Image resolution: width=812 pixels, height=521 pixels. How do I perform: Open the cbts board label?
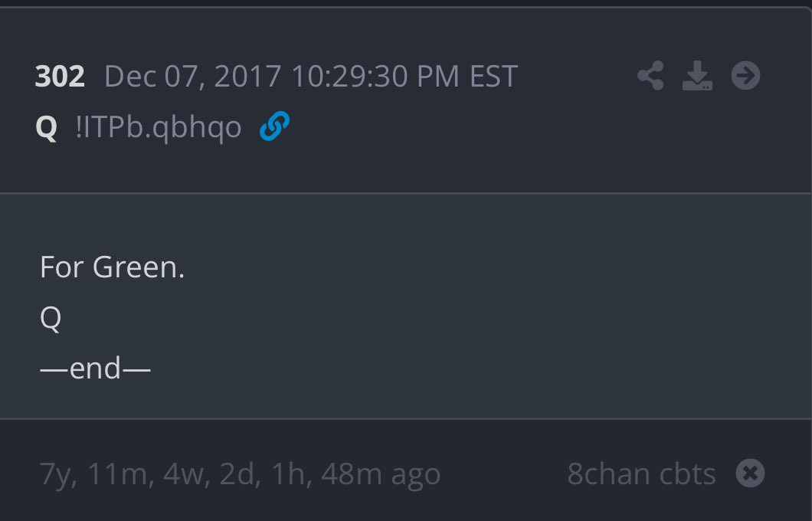pyautogui.click(x=686, y=474)
